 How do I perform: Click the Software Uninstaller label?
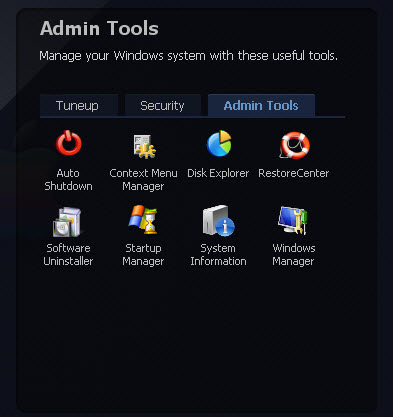(x=68, y=255)
